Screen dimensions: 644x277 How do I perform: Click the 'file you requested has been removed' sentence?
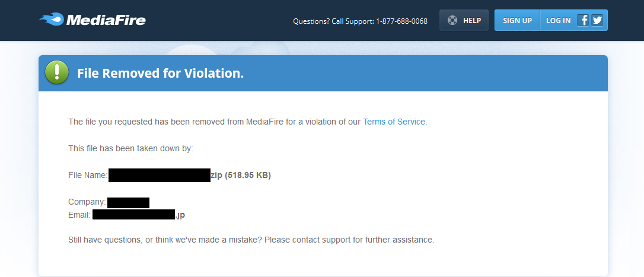[x=214, y=122]
